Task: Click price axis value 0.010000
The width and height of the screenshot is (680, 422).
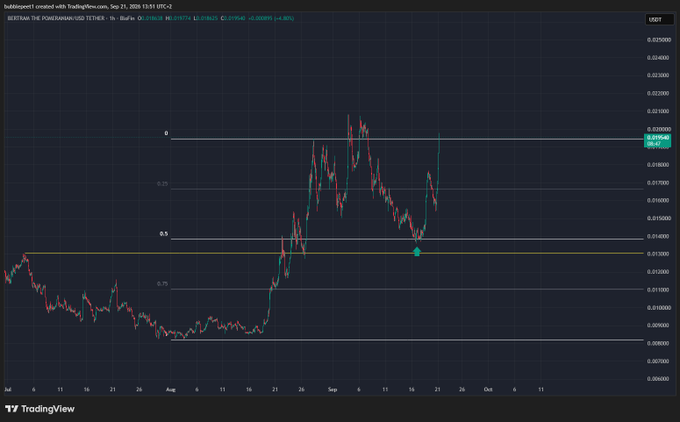Action: 658,308
